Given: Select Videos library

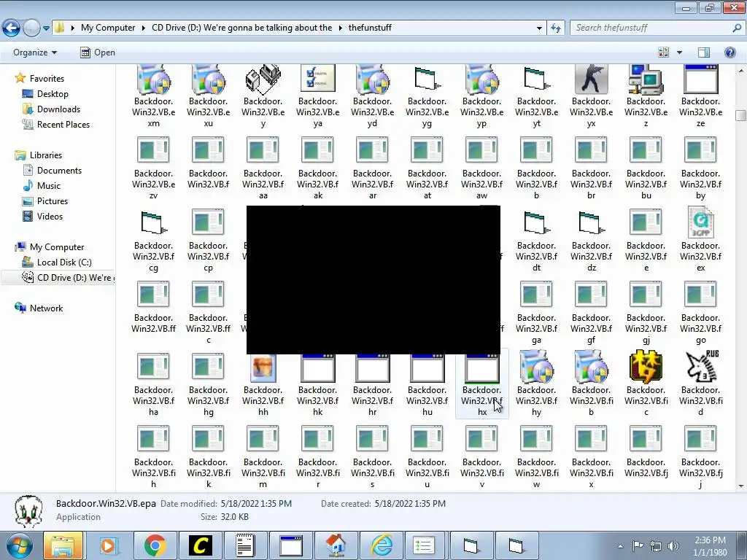Looking at the screenshot, I should tap(50, 216).
